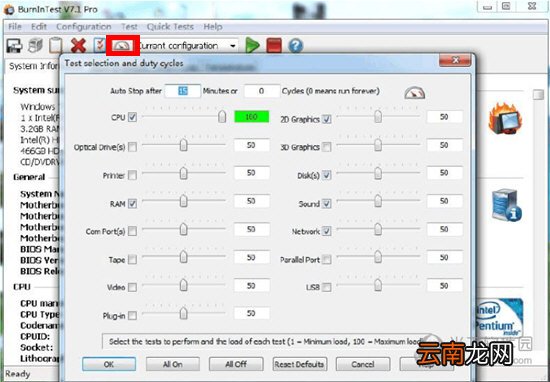Click the Cycles count input field
The image size is (550, 382).
point(262,91)
